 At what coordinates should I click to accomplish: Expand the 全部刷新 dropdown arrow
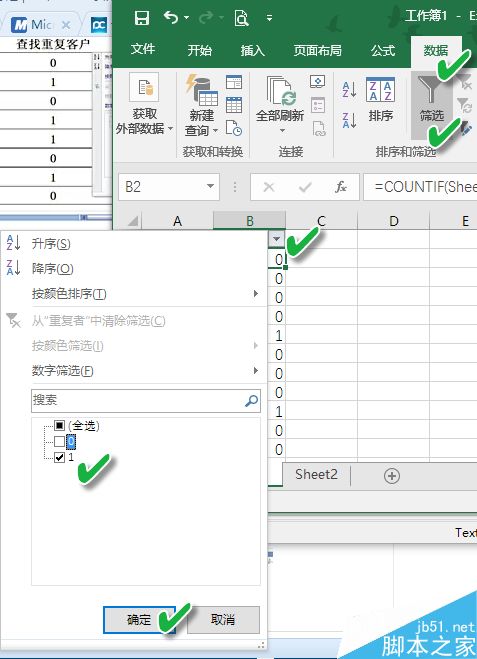[x=282, y=131]
